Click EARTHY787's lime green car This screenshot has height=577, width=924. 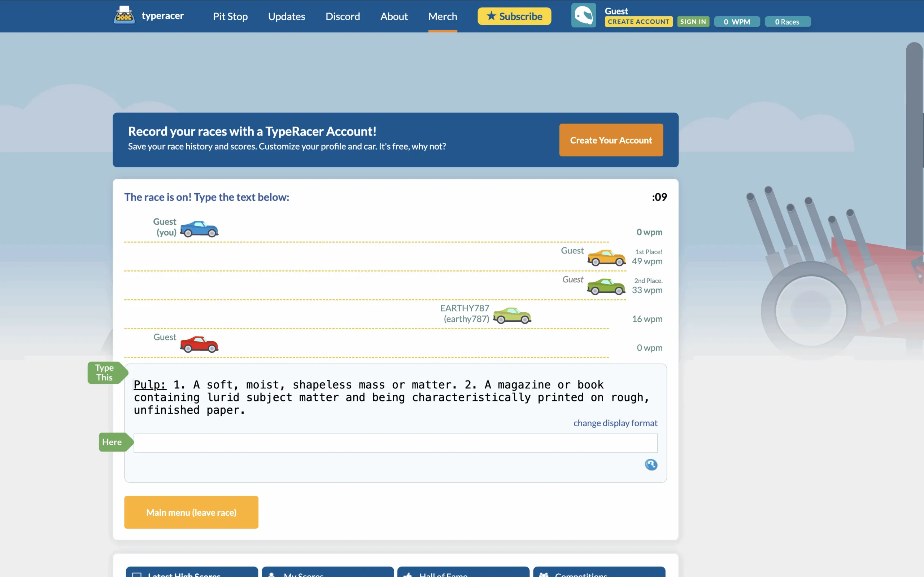tap(512, 316)
